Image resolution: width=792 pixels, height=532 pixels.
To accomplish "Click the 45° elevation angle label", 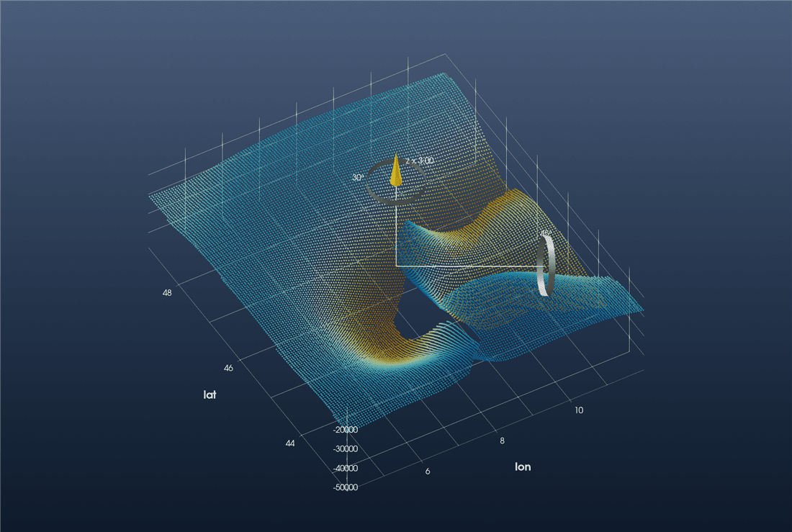I will 546,234.
